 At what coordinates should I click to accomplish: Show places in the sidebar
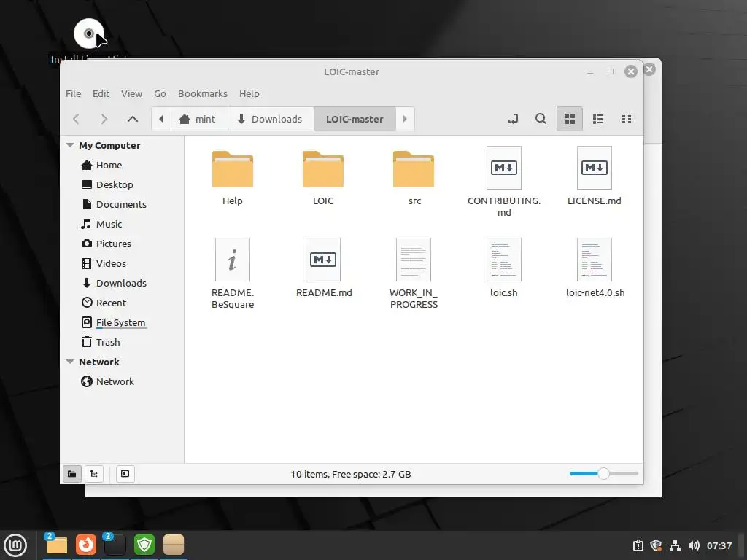click(72, 474)
